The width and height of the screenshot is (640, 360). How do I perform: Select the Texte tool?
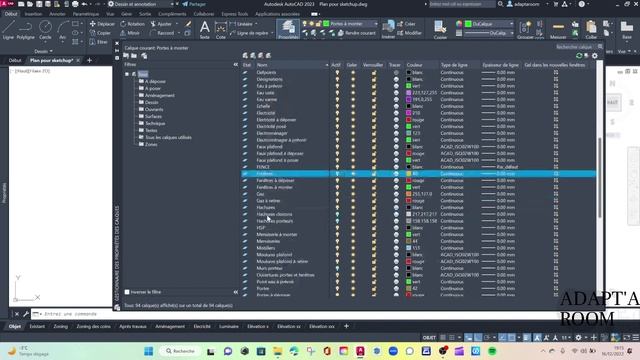(204, 30)
